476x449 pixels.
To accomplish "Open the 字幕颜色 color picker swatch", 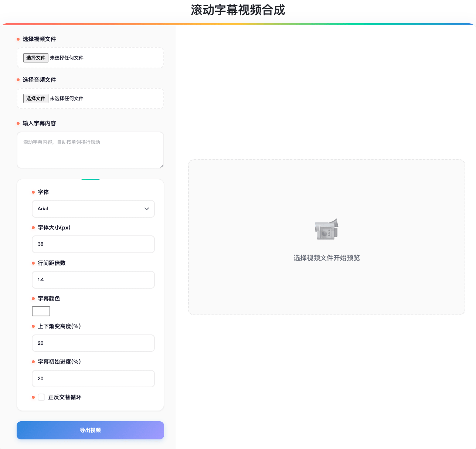I will point(41,312).
